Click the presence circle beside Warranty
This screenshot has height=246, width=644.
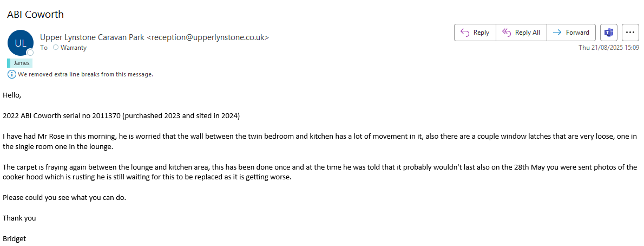[x=55, y=48]
